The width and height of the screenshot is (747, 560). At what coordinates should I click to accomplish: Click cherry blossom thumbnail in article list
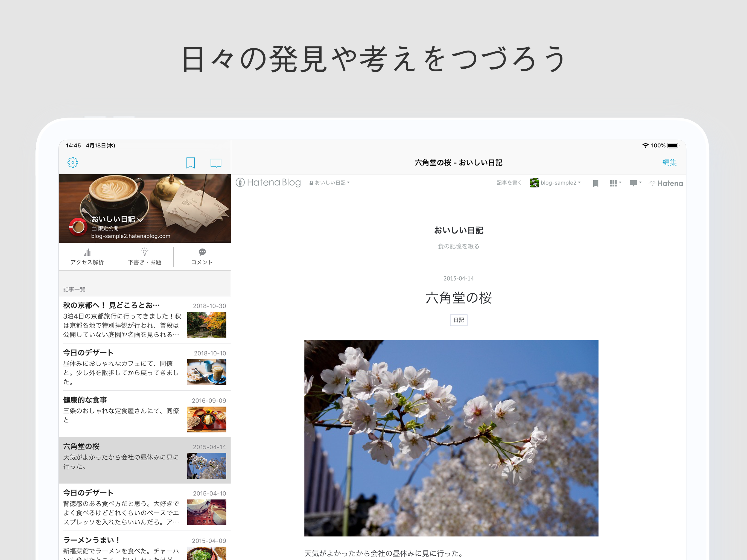click(x=207, y=466)
